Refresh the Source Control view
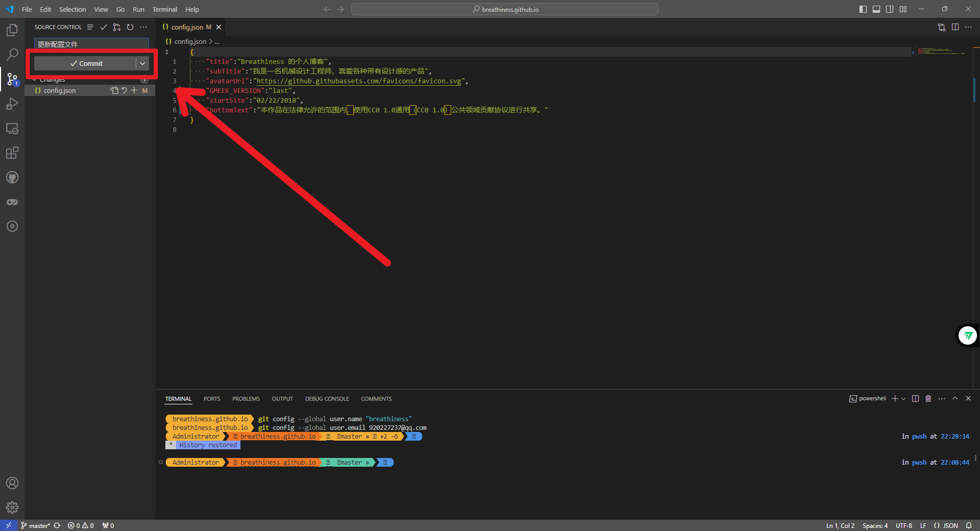The width and height of the screenshot is (980, 531). pos(130,27)
